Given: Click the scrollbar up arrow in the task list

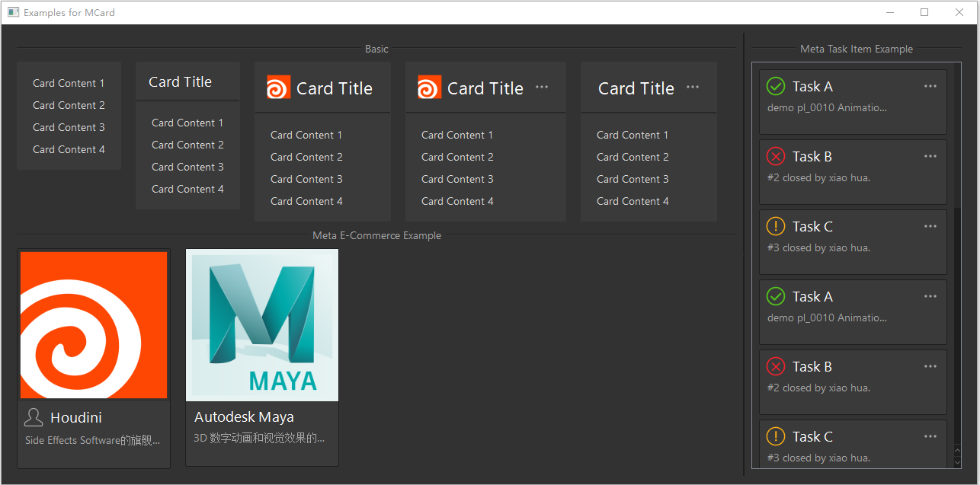Looking at the screenshot, I should [958, 451].
